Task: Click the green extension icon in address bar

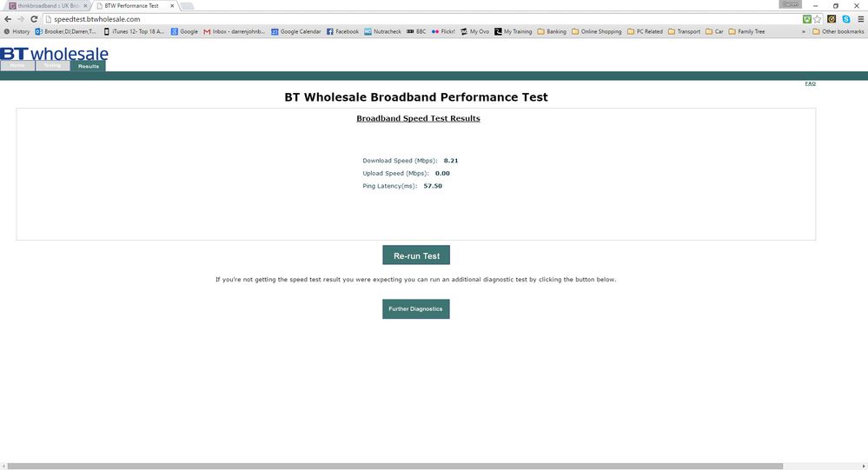Action: pos(806,19)
